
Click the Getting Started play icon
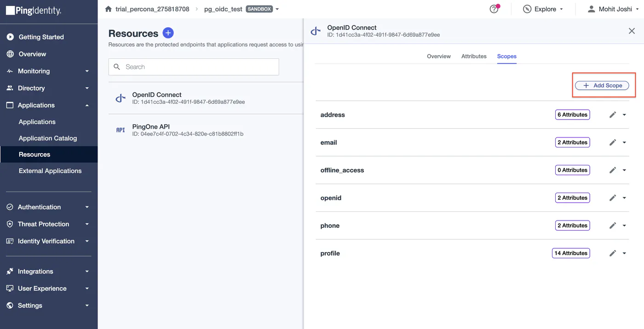pos(10,37)
